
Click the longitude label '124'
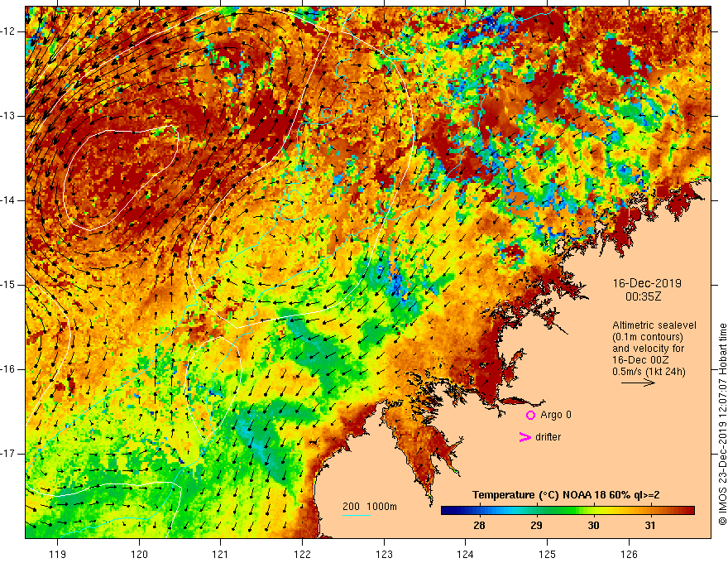[466, 554]
